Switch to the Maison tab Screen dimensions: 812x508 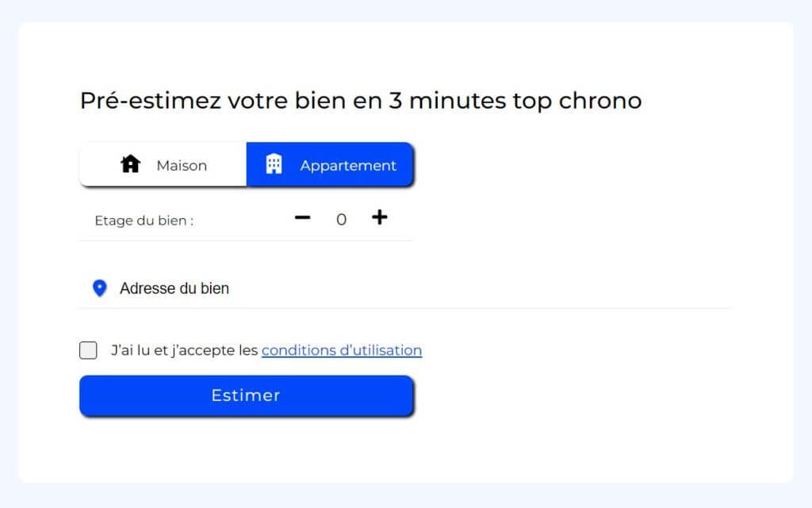(162, 164)
